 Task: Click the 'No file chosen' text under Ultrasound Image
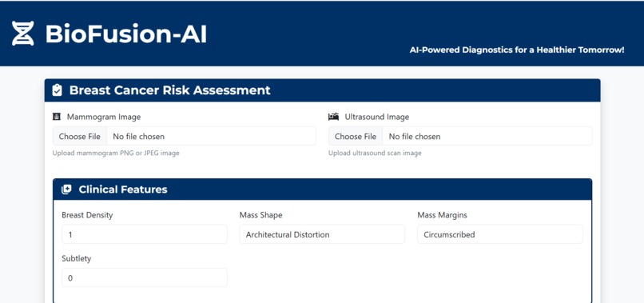coord(415,137)
